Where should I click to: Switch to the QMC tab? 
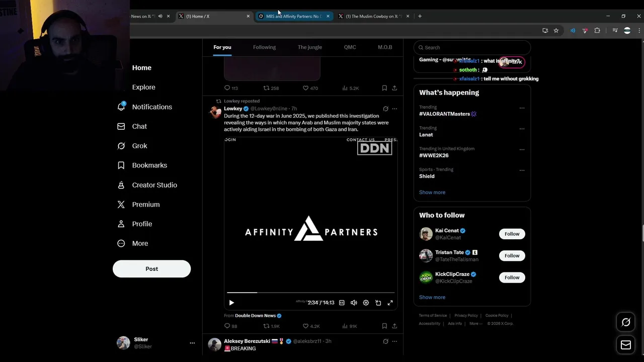[350, 47]
